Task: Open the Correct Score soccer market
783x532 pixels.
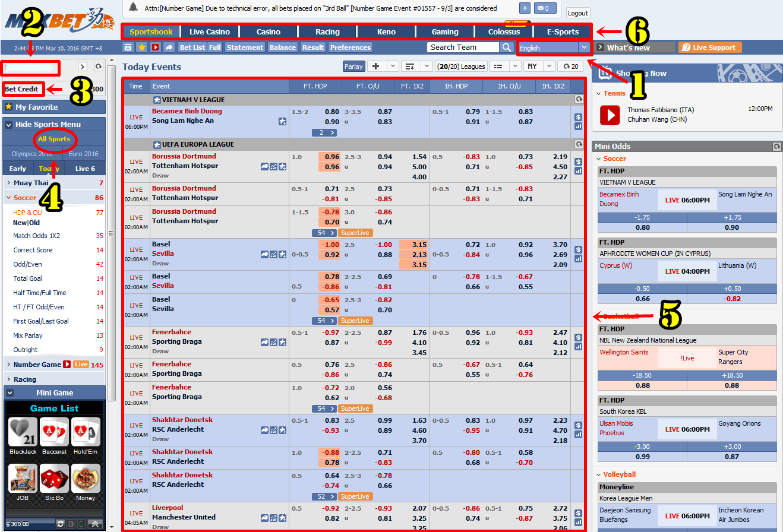Action: [x=33, y=250]
